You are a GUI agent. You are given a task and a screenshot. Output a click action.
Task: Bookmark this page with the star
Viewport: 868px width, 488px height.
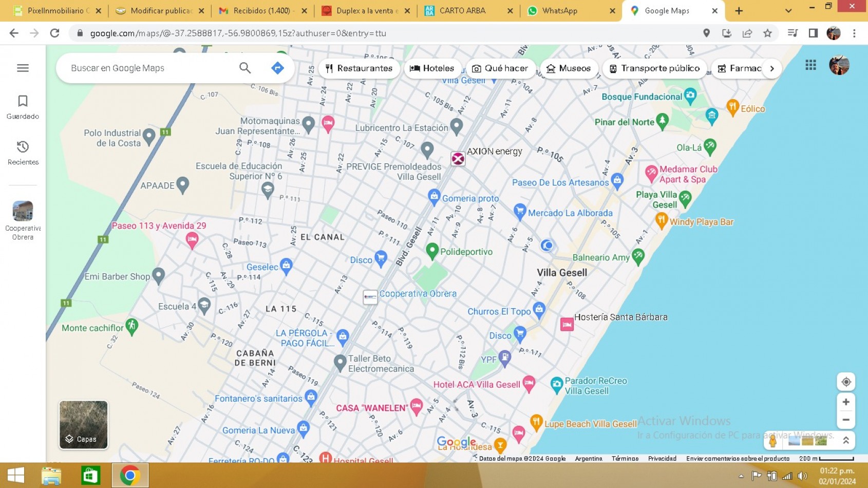tap(767, 33)
